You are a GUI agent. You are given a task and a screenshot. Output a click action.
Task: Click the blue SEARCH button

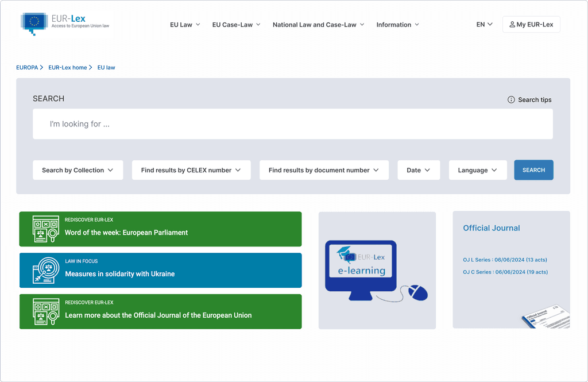click(x=533, y=170)
